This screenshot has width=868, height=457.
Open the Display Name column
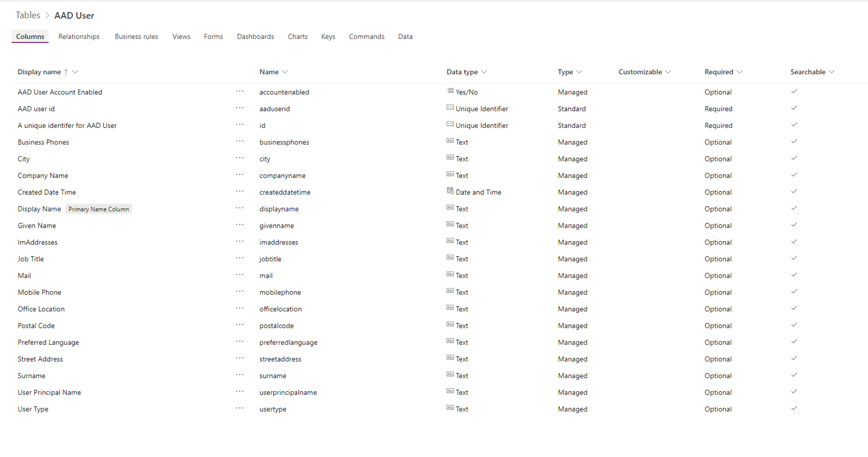click(x=39, y=209)
